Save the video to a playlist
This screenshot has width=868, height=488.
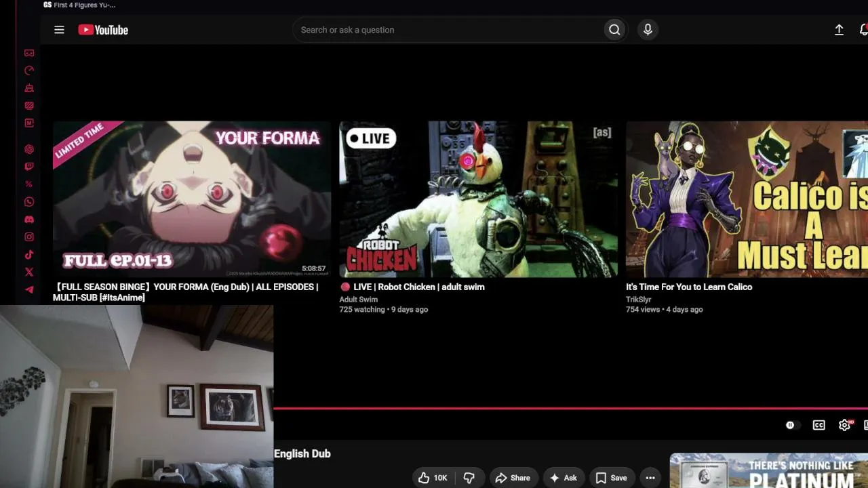[x=611, y=478]
